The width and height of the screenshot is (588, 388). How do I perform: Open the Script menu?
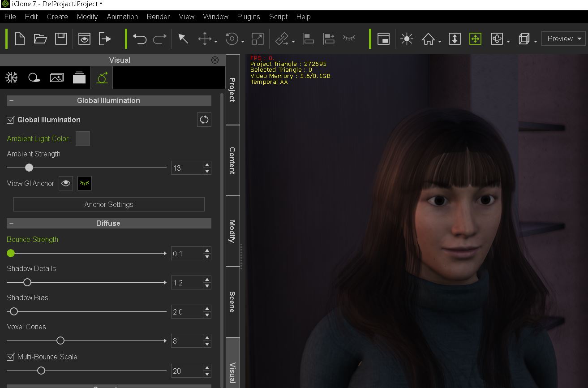[x=278, y=17]
